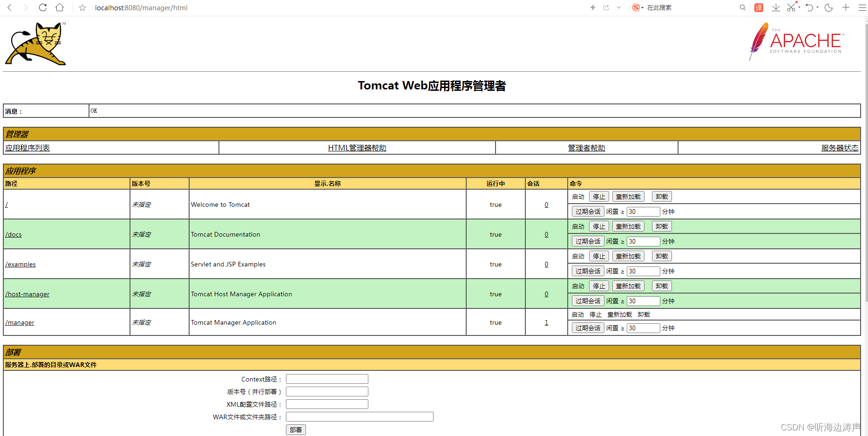Bookmark this page with the star icon
Viewport: 868px width, 436px height.
(x=82, y=7)
